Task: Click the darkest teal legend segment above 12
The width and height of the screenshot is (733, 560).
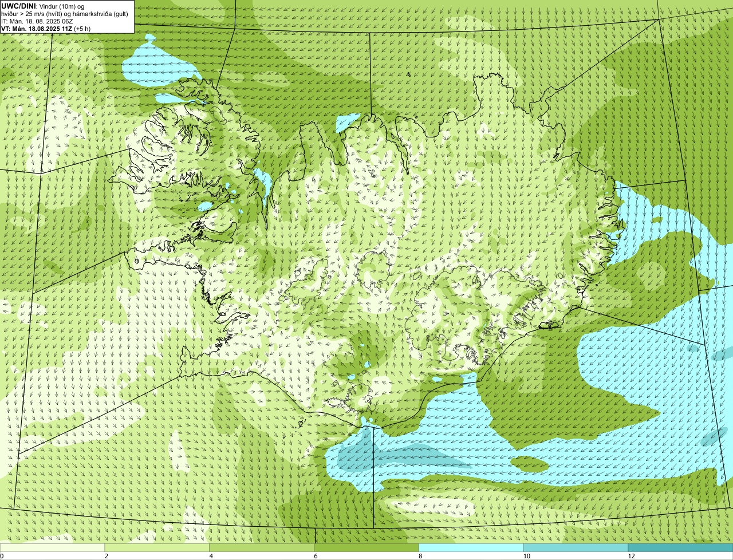Action: [x=681, y=547]
